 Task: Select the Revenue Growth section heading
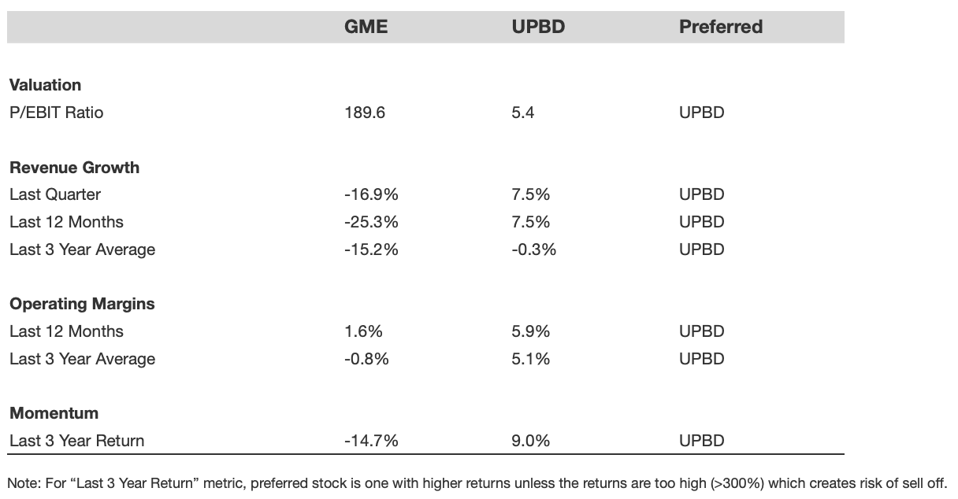coord(73,167)
